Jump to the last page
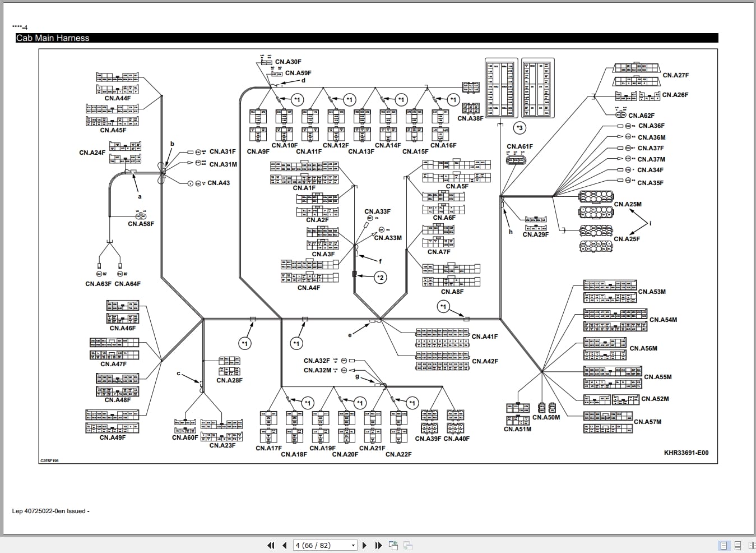This screenshot has height=553, width=756. (378, 545)
